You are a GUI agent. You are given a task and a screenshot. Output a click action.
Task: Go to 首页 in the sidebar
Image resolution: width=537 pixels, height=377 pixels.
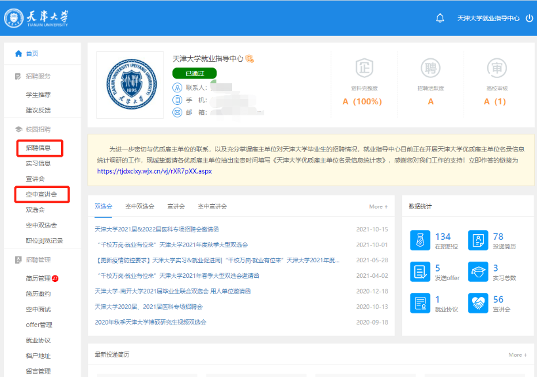[32, 53]
